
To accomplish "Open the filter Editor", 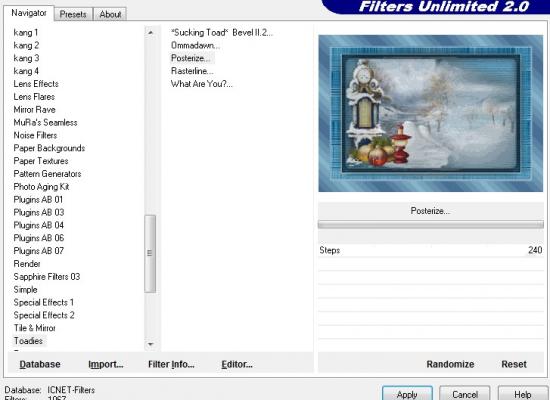I will pos(237,364).
